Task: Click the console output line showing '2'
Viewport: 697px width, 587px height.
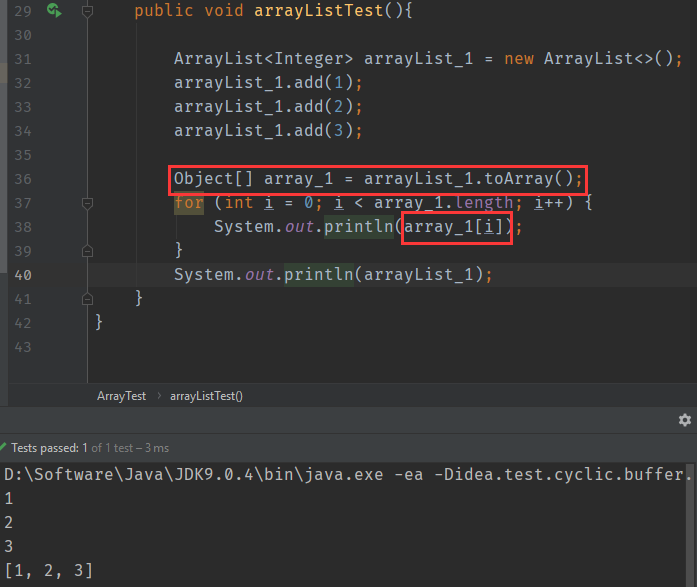Action: point(8,522)
